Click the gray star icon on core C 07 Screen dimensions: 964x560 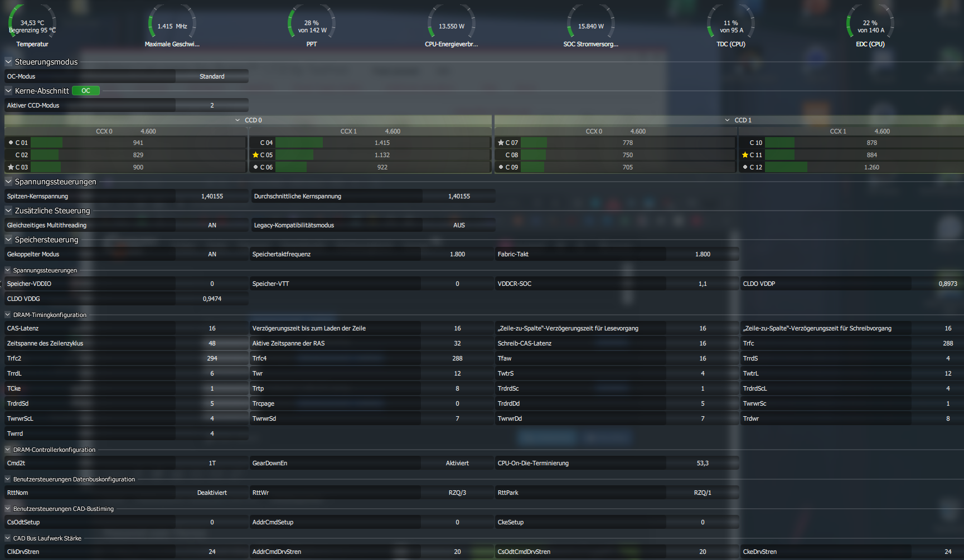[501, 143]
